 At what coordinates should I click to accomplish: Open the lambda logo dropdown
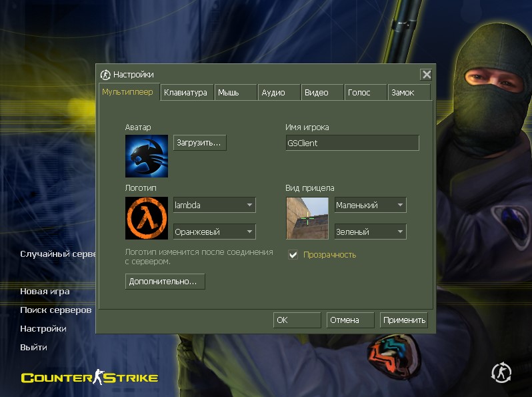click(213, 206)
